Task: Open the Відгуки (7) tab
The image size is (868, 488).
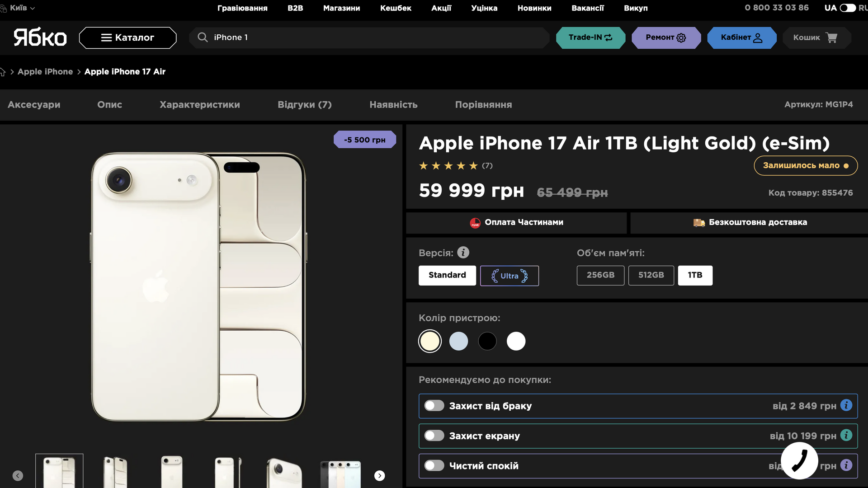Action: (304, 105)
